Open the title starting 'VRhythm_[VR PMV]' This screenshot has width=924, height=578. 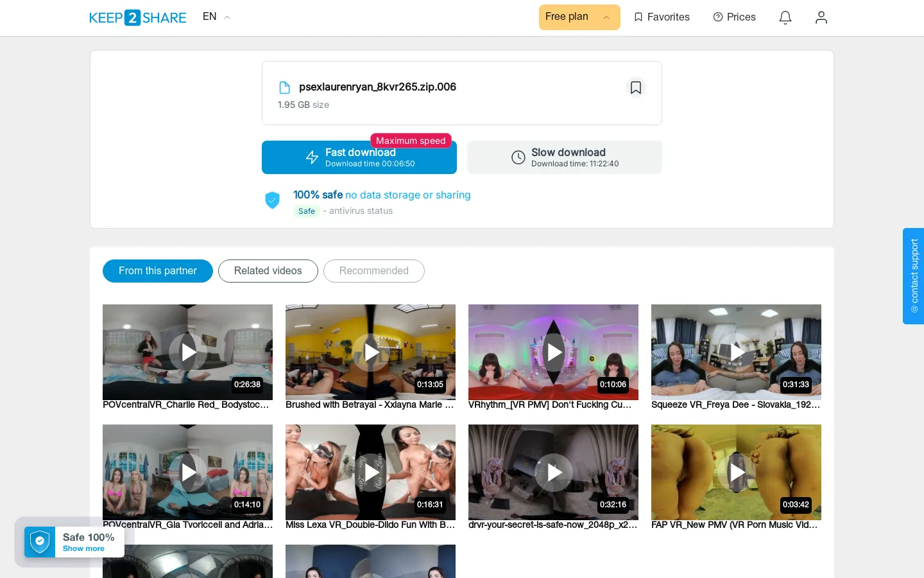[550, 405]
